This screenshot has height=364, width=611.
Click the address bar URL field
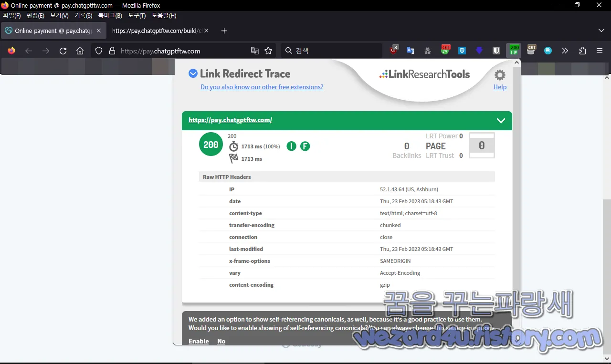click(x=184, y=51)
